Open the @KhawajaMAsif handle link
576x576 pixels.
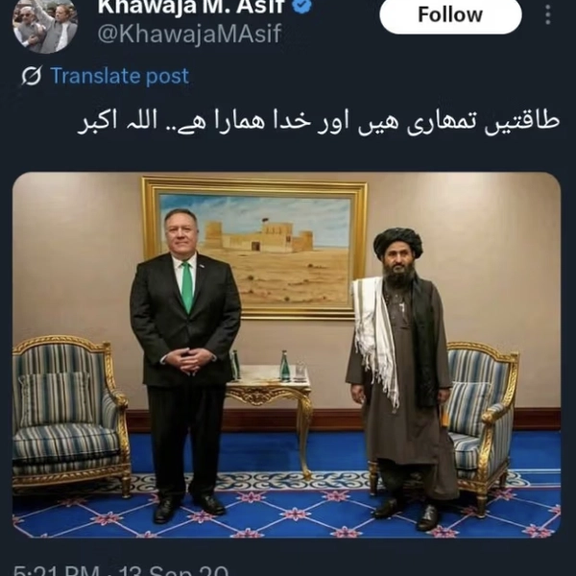190,35
